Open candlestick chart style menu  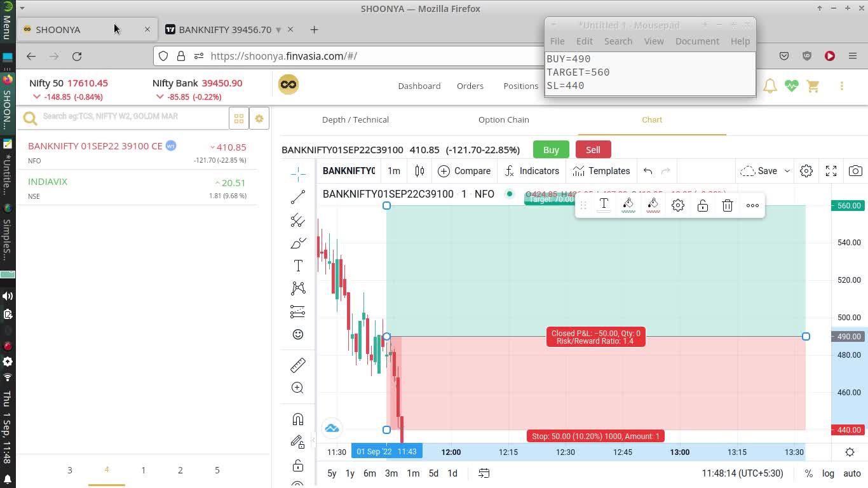click(x=419, y=171)
